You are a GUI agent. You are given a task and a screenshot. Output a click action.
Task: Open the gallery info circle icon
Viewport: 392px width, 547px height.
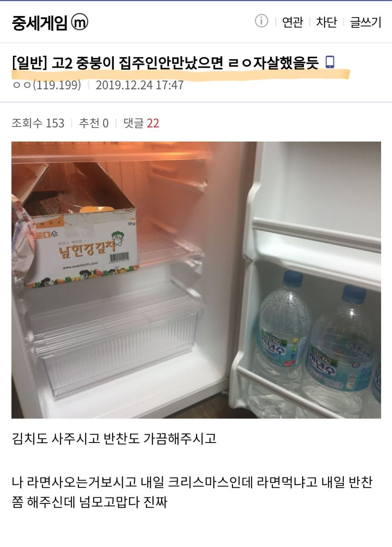(261, 21)
